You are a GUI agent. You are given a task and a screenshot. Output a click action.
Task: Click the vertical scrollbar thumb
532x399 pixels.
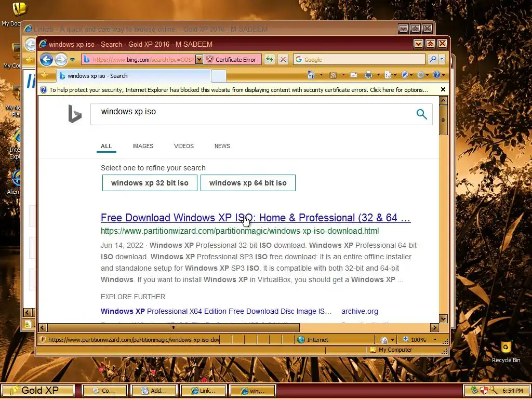pyautogui.click(x=443, y=120)
